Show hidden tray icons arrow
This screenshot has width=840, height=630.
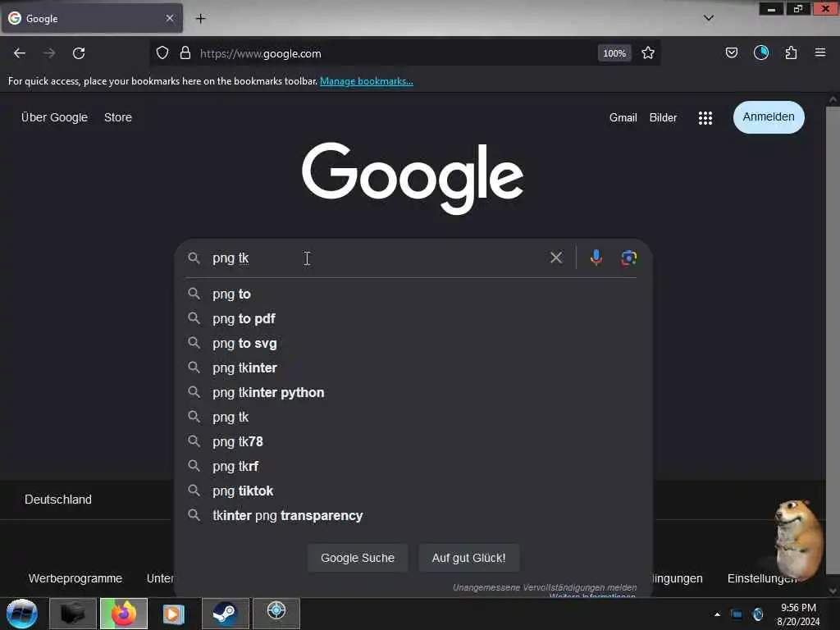tap(717, 614)
